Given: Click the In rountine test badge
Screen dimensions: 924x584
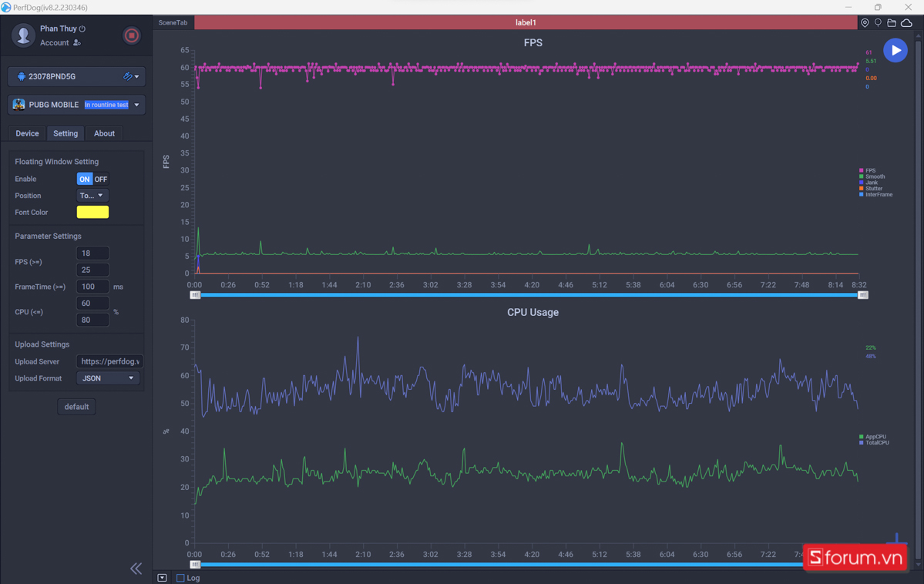Looking at the screenshot, I should (x=106, y=105).
